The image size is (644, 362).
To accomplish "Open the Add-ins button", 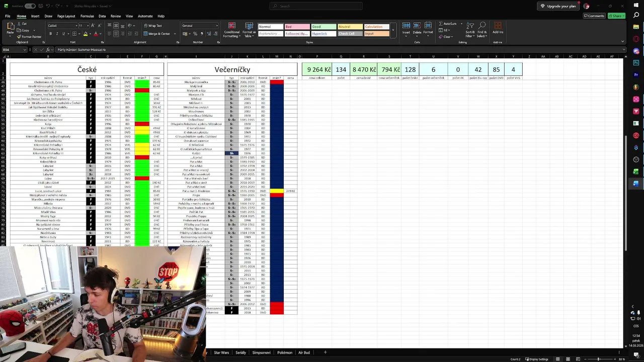I will click(498, 28).
